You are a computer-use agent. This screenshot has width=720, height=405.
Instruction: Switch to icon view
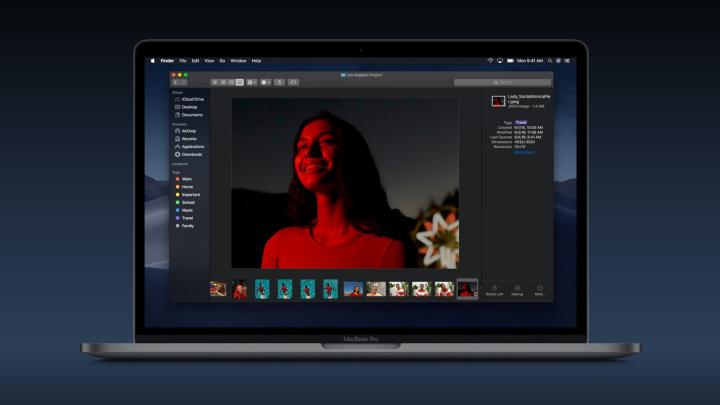pyautogui.click(x=214, y=82)
